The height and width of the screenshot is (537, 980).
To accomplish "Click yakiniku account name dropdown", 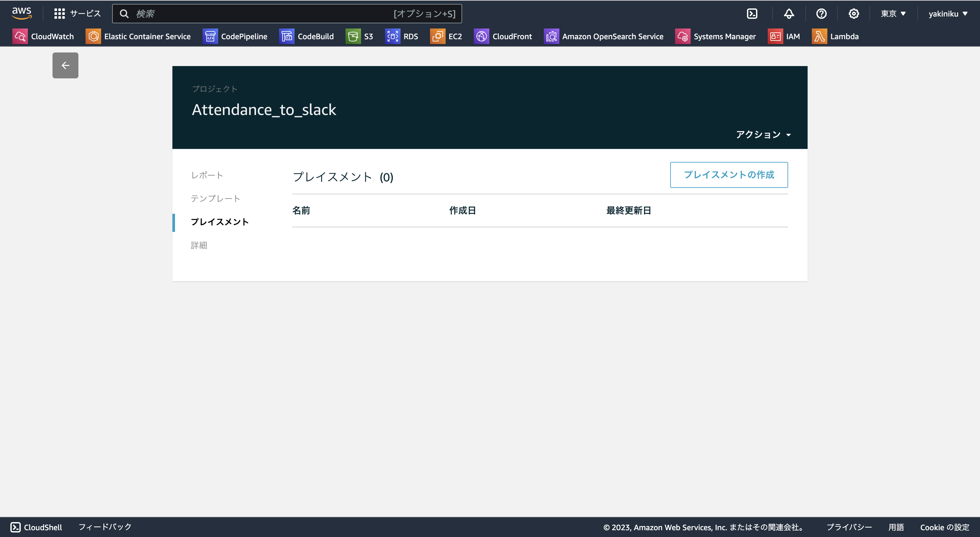I will (946, 13).
